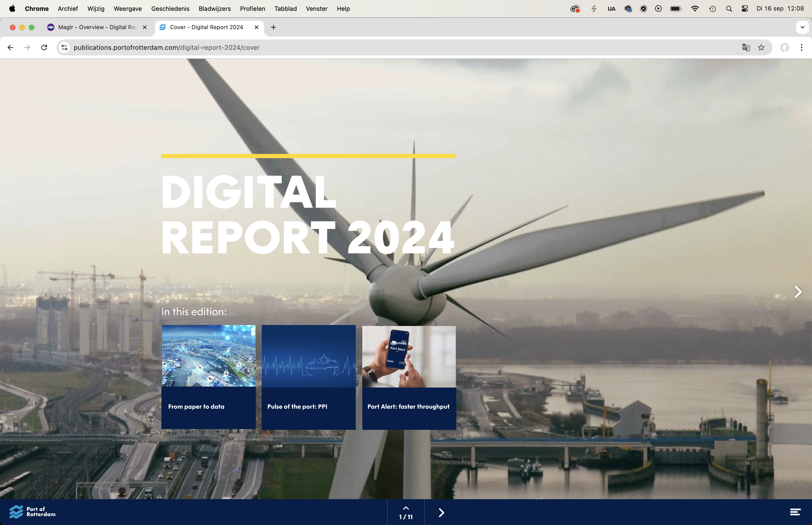Open macOS Control Center toggle icon
Viewport: 812px width, 525px height.
745,8
